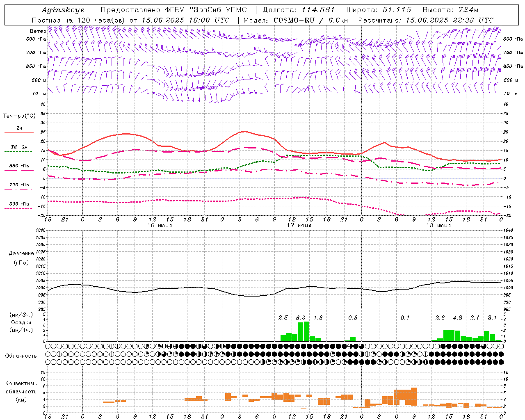Click the latitude value "Широта: 51.115"
Image resolution: width=525 pixels, height=420 pixels.
(379, 10)
